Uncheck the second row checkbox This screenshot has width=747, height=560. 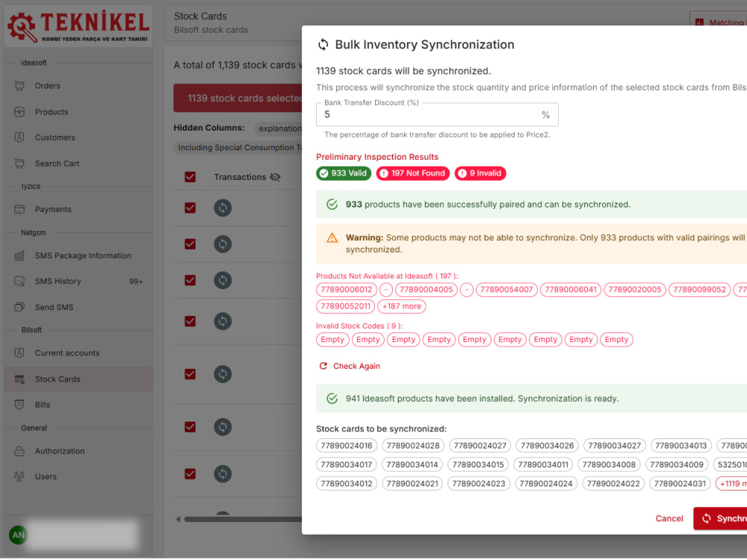[x=190, y=244]
